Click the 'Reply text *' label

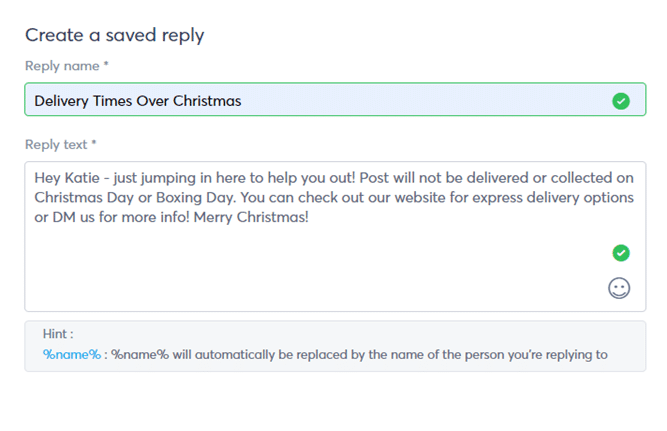[x=61, y=144]
